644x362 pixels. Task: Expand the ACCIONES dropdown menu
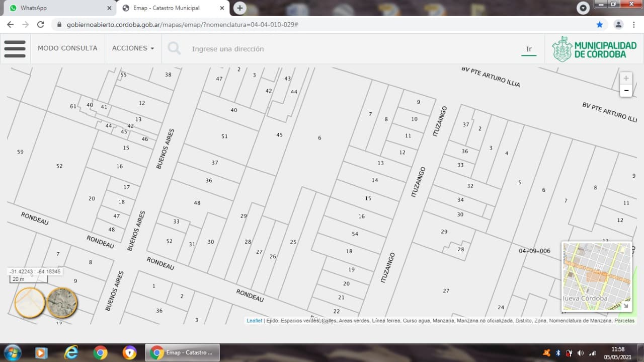(133, 48)
